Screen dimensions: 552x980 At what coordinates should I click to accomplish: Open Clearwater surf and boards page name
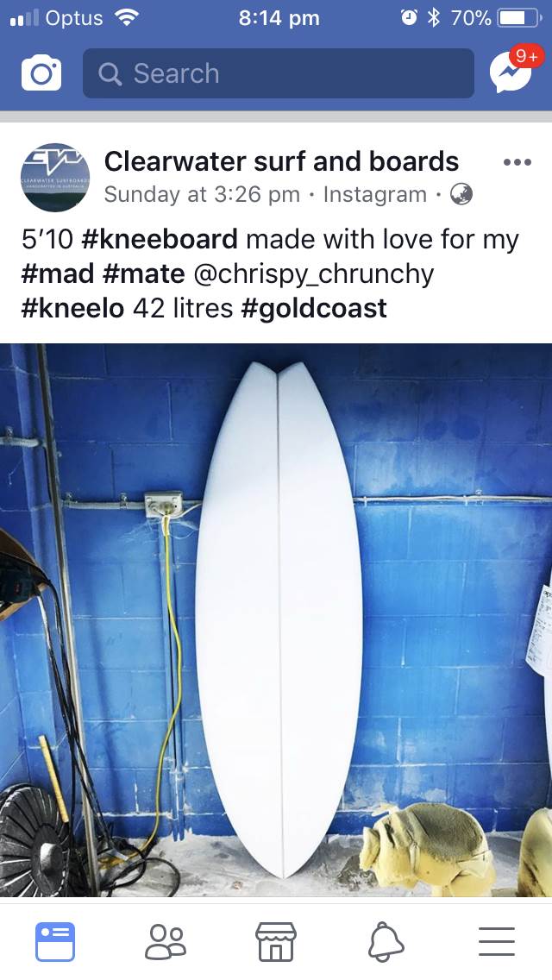point(281,161)
